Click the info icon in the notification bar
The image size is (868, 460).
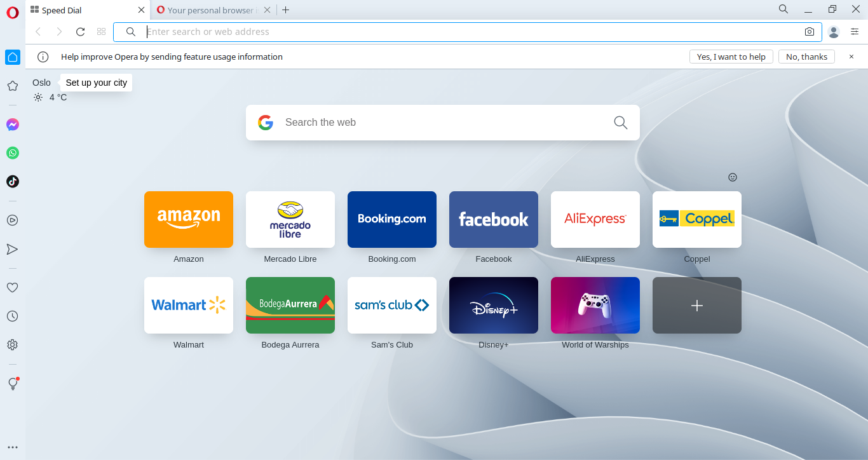pyautogui.click(x=43, y=57)
